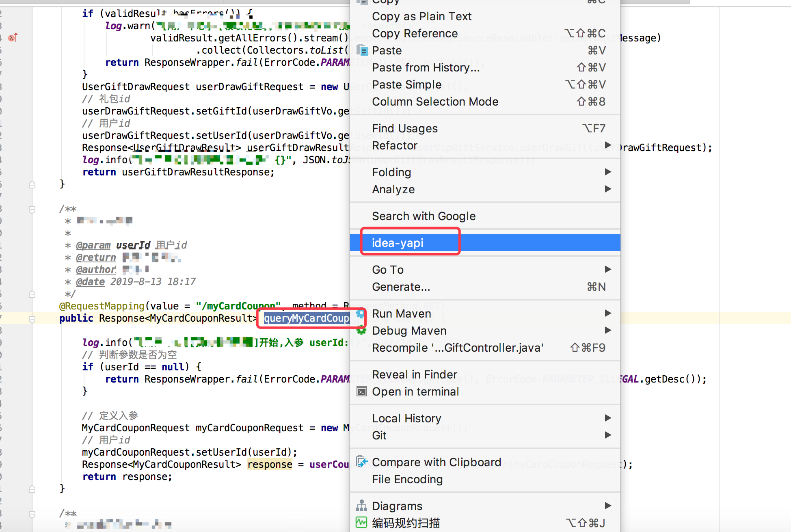Expand the Git submenu
This screenshot has width=791, height=532.
pyautogui.click(x=608, y=435)
